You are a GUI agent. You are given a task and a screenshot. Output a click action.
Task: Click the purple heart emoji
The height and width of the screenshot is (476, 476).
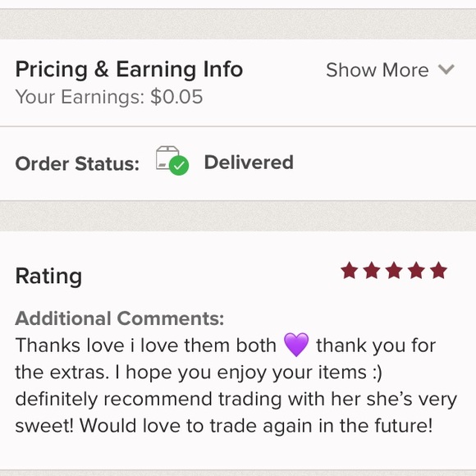[296, 345]
